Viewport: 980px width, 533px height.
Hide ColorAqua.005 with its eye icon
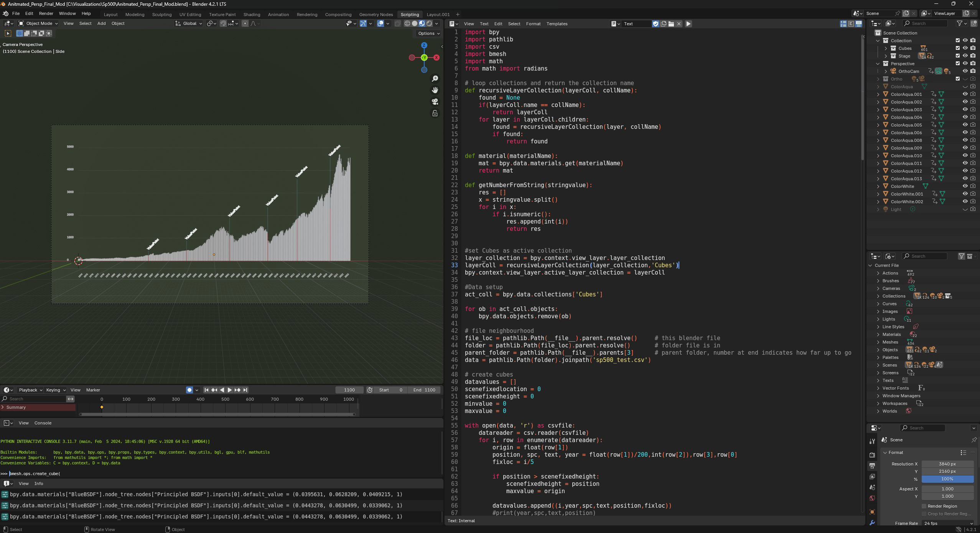pyautogui.click(x=965, y=125)
